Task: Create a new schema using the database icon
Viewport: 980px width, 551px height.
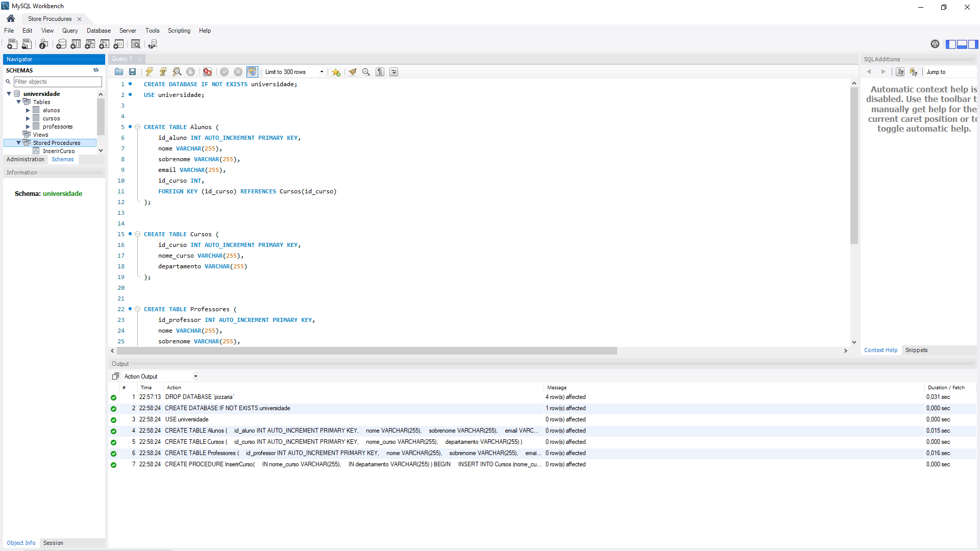Action: pyautogui.click(x=61, y=44)
